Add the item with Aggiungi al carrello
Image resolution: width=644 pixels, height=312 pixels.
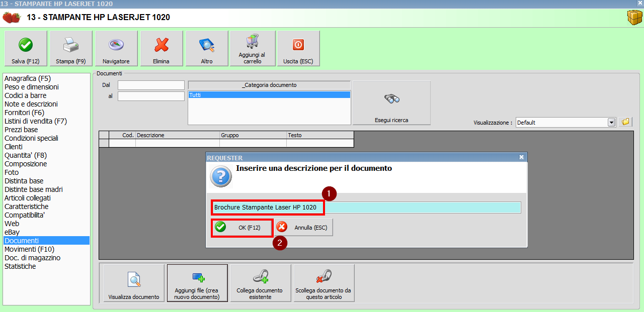point(252,48)
